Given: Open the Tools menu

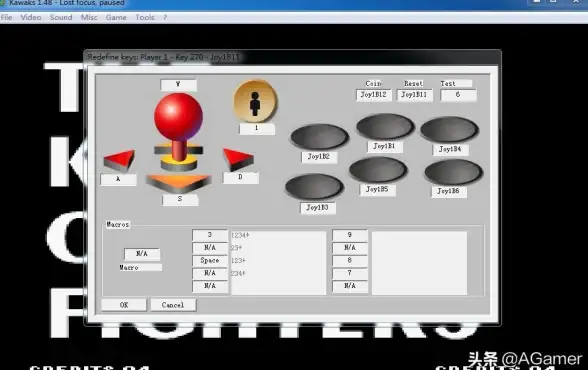Looking at the screenshot, I should 145,17.
